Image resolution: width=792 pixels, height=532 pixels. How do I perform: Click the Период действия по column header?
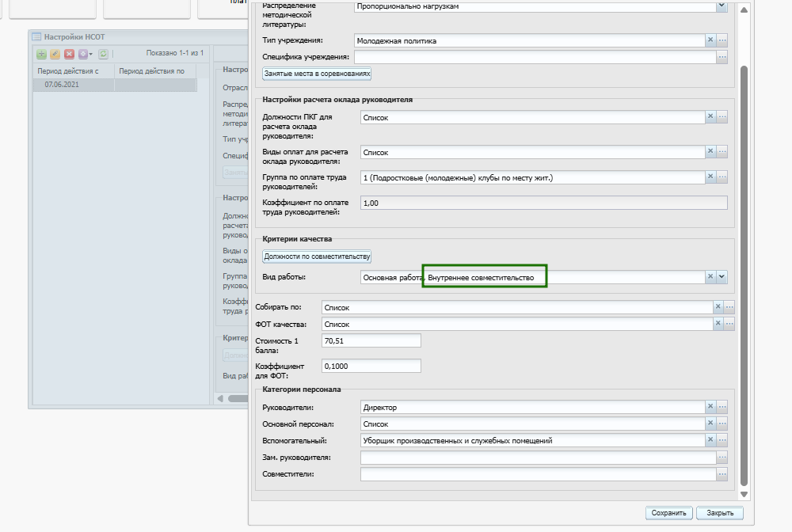tap(155, 71)
